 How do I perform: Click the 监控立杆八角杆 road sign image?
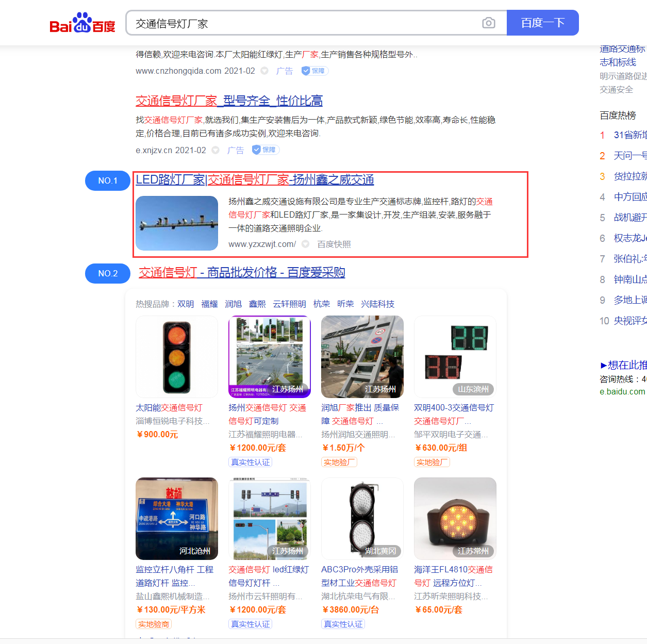click(x=177, y=519)
